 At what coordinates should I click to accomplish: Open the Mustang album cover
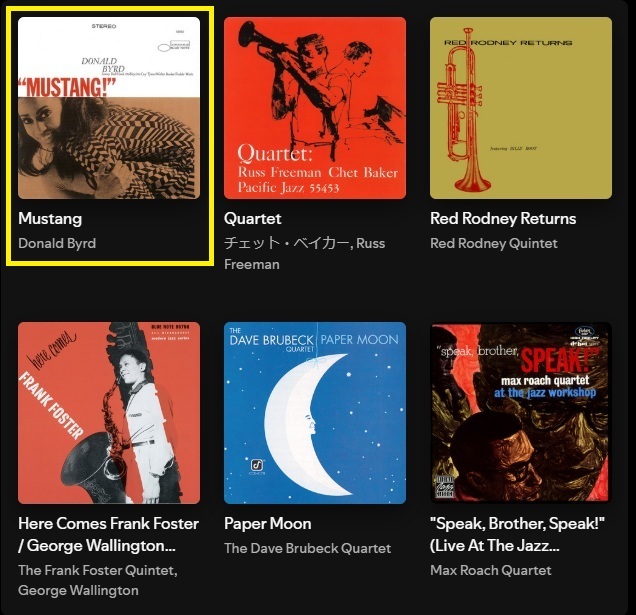coord(109,108)
